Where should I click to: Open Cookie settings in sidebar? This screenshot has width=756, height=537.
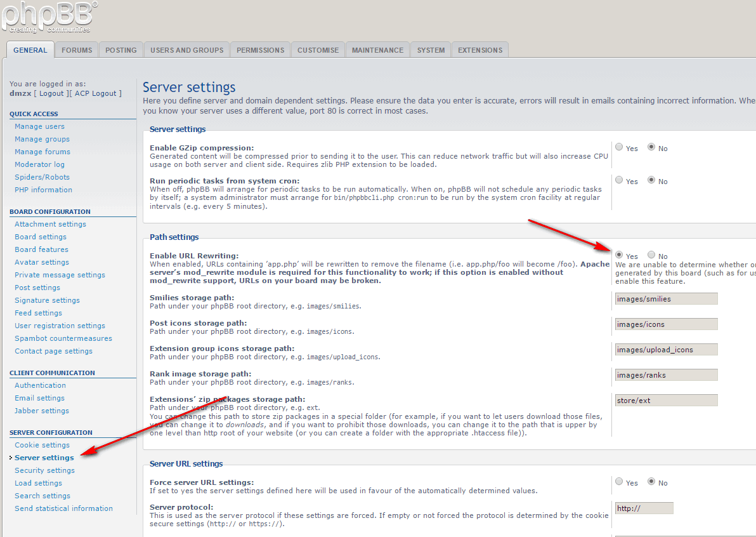[42, 445]
